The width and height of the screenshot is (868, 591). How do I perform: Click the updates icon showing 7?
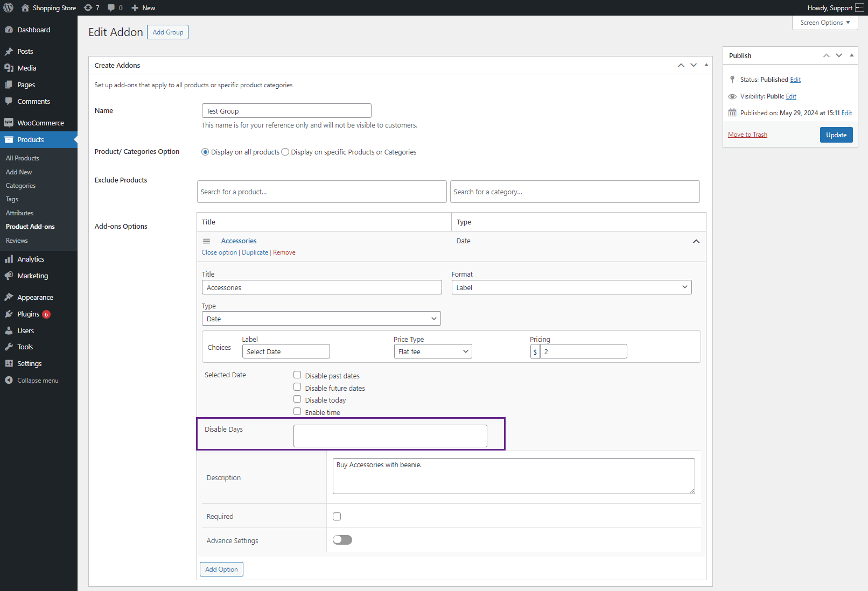coord(88,8)
